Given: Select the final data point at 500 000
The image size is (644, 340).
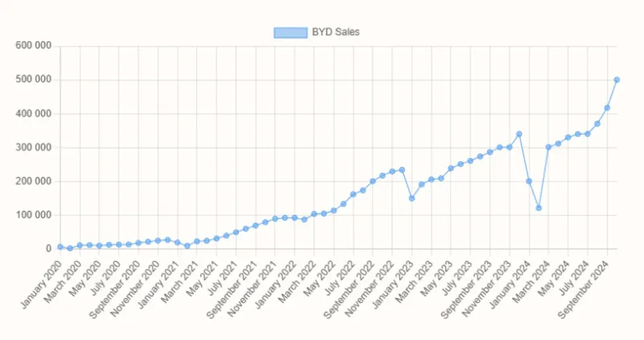Looking at the screenshot, I should click(617, 80).
